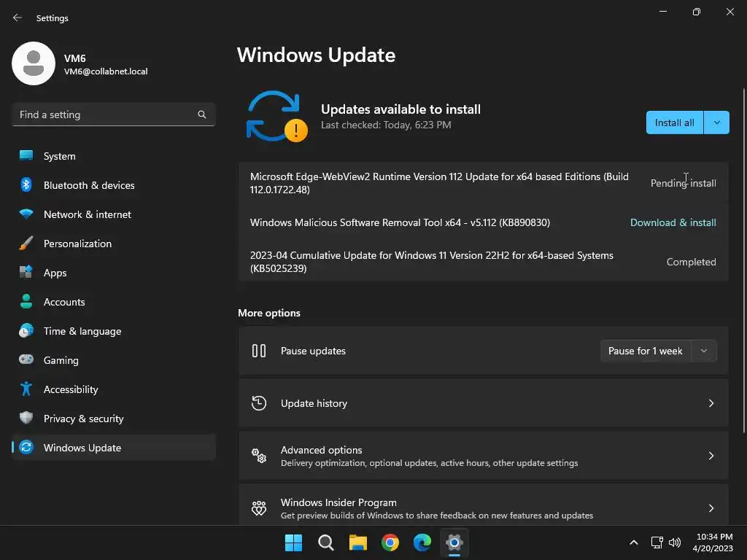This screenshot has height=560, width=747.
Task: Select Personalization in the sidebar
Action: [113, 244]
